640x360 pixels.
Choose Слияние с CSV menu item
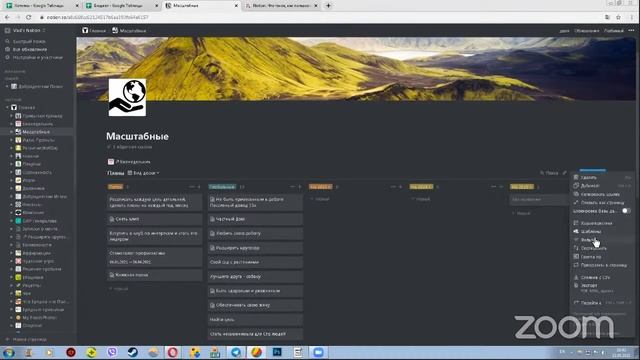(602, 277)
